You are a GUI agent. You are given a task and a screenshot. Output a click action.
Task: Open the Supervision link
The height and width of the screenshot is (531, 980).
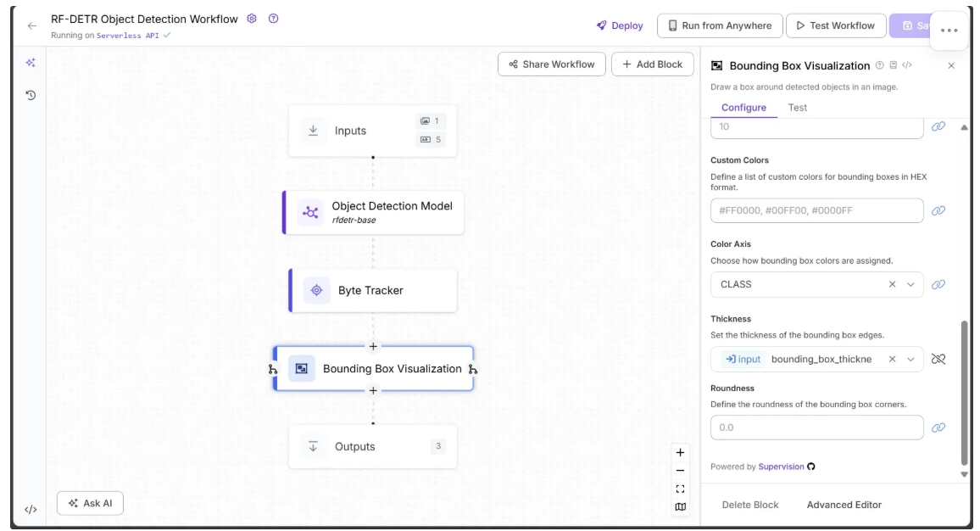(781, 467)
